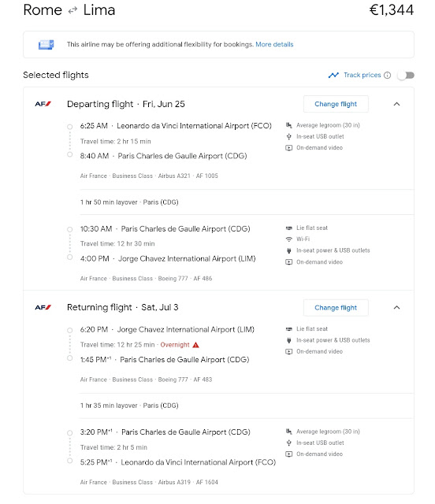Image resolution: width=435 pixels, height=504 pixels.
Task: Change the returning flight on Jul 3
Action: 336,308
